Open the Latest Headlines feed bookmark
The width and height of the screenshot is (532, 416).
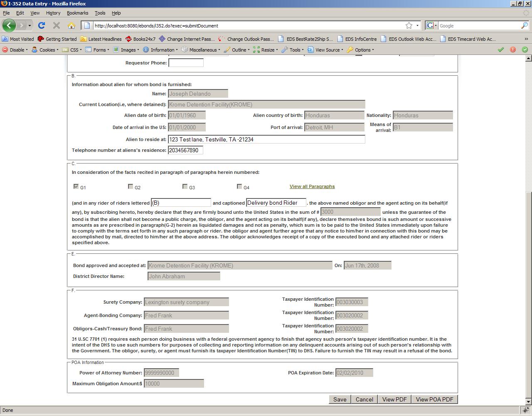tap(101, 39)
